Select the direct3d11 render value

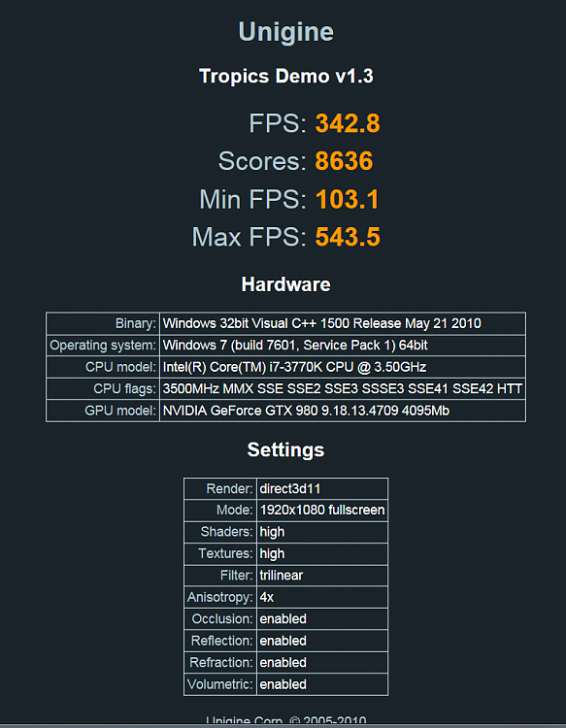289,489
